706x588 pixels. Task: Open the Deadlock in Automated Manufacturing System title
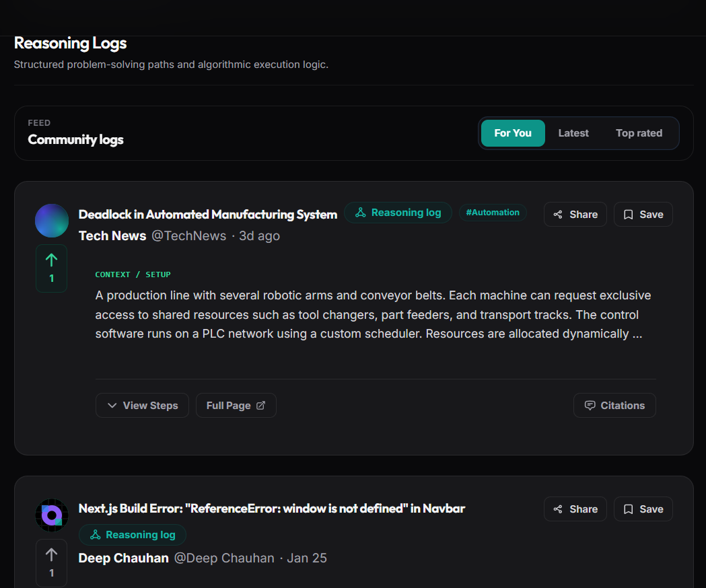coord(207,215)
